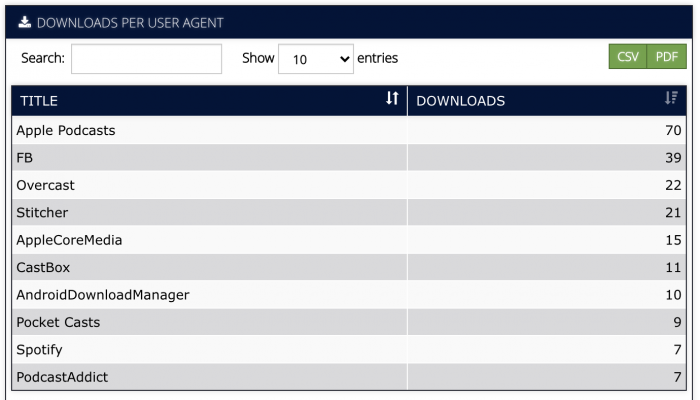Image resolution: width=700 pixels, height=400 pixels.
Task: Select the AndroidDownloadManager row title
Action: click(x=103, y=295)
